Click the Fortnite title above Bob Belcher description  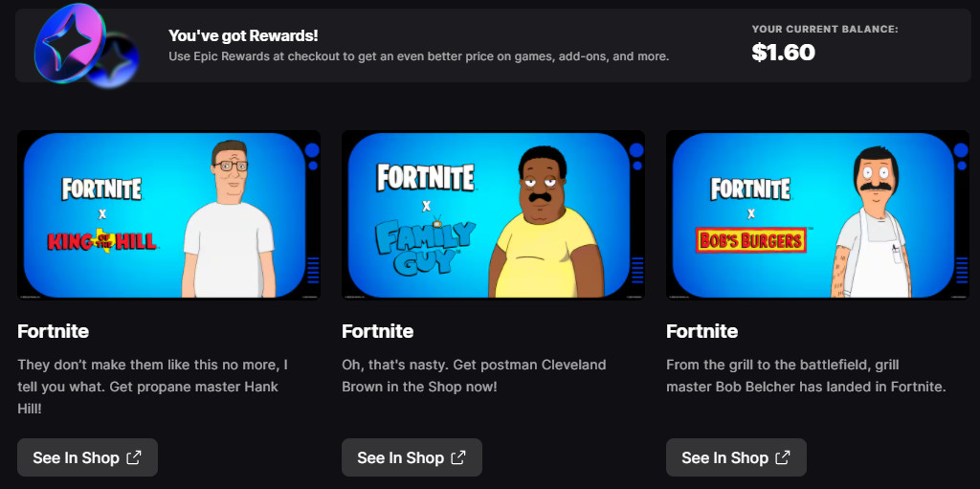pos(702,331)
